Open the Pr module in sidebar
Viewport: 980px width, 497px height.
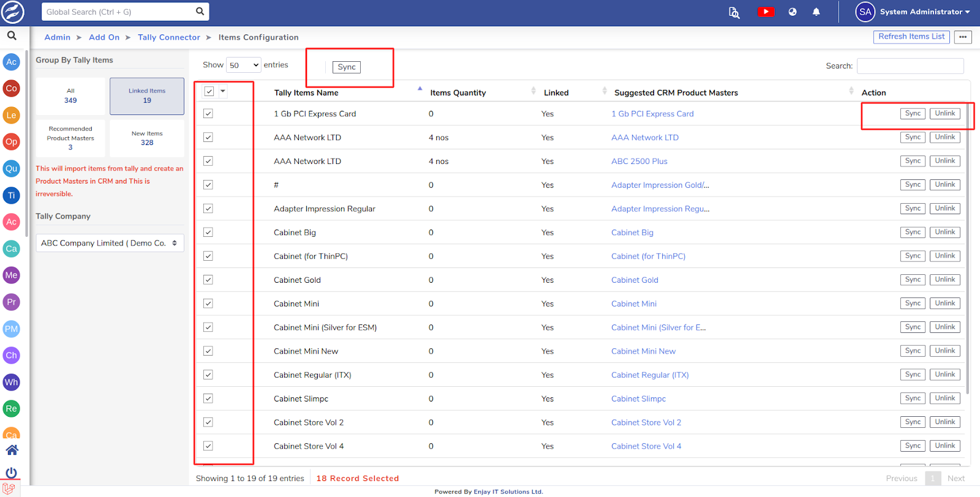coord(12,302)
